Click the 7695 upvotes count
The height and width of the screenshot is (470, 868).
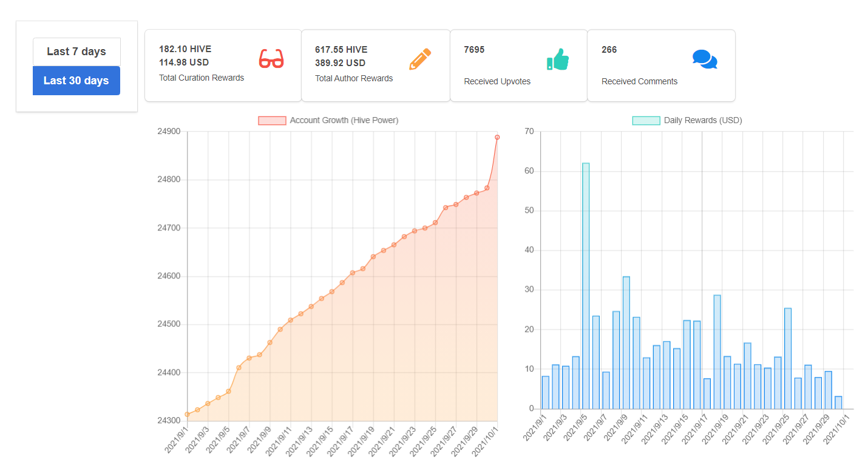tap(474, 50)
